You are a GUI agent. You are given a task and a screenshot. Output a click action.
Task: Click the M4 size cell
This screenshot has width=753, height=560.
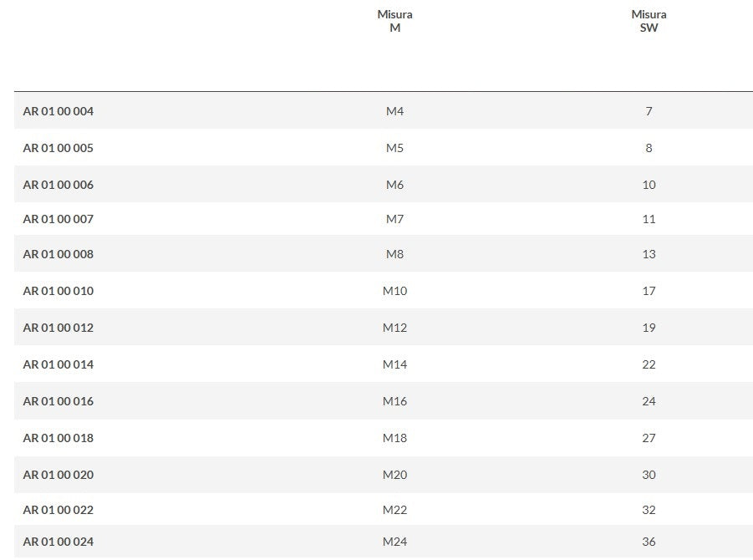(394, 111)
